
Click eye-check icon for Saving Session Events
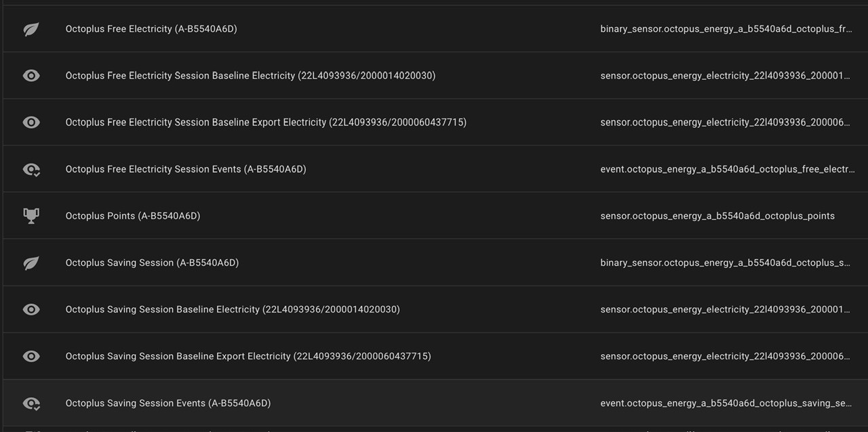[x=31, y=404]
